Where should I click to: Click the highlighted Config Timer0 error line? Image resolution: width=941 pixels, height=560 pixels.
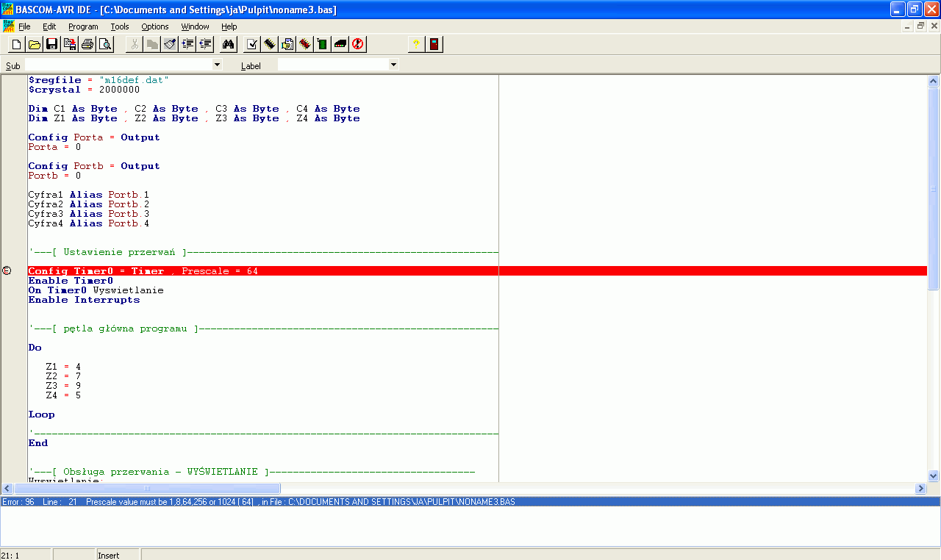click(477, 271)
